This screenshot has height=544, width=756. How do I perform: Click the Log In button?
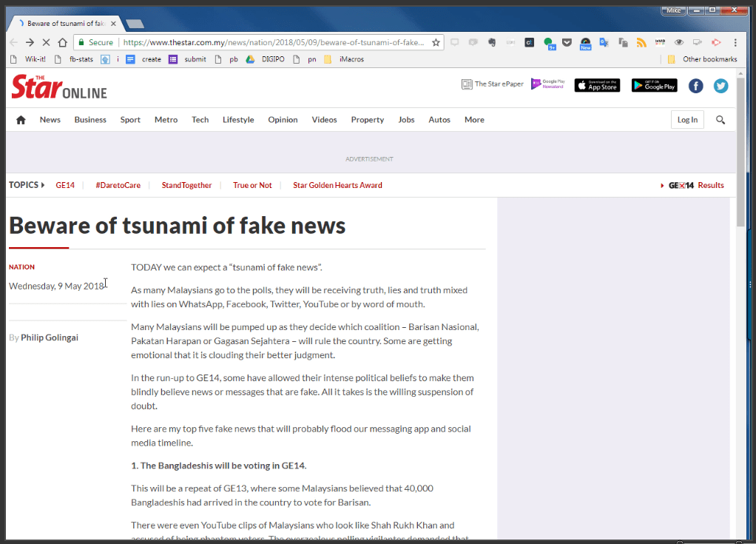(687, 120)
